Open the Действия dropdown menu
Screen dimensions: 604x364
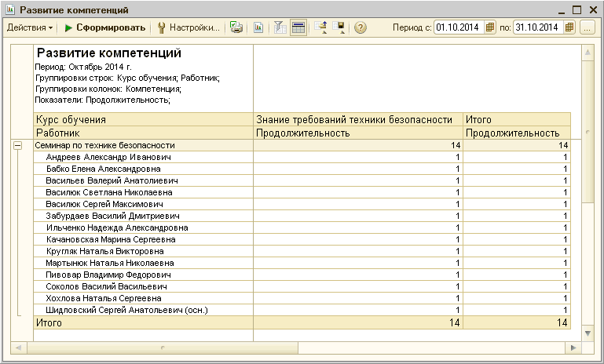[x=30, y=27]
